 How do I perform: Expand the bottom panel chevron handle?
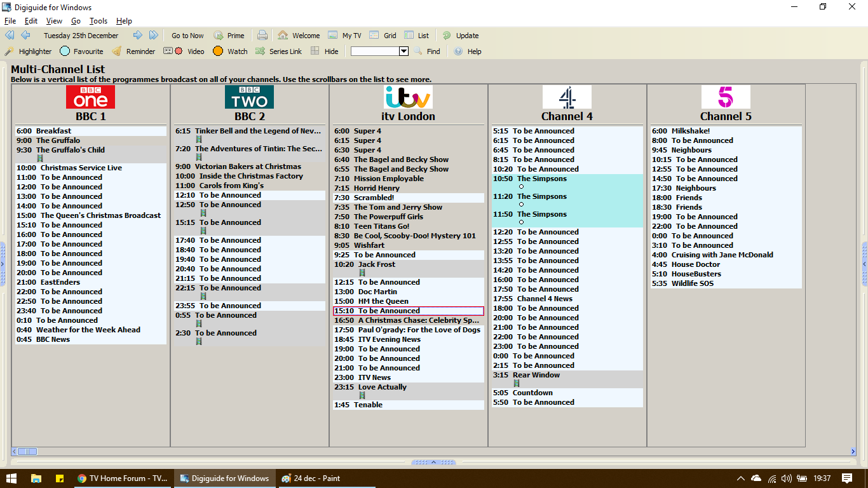click(x=434, y=462)
